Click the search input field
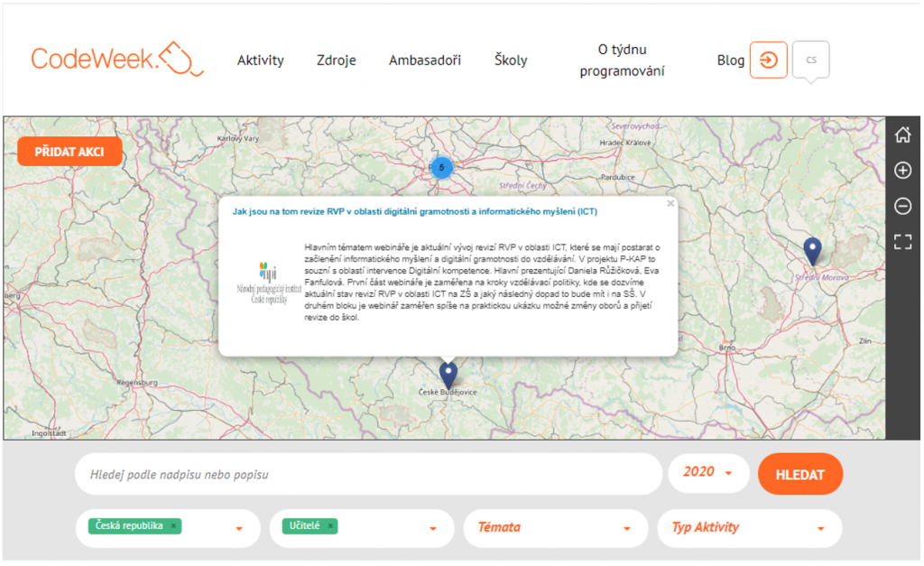Screen dimensions: 924x566 click(x=361, y=473)
